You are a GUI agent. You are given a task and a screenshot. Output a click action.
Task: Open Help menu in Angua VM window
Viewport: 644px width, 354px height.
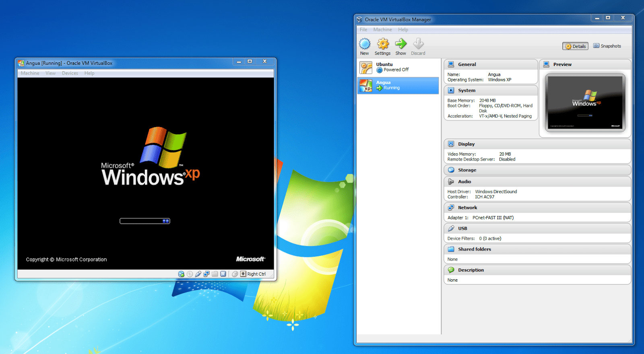[x=89, y=73]
